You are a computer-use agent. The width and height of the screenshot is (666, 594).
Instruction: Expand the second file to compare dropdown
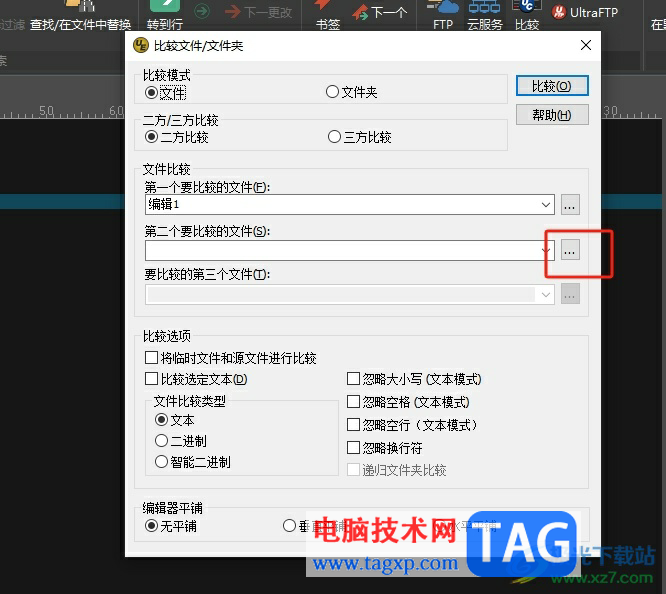pos(546,251)
